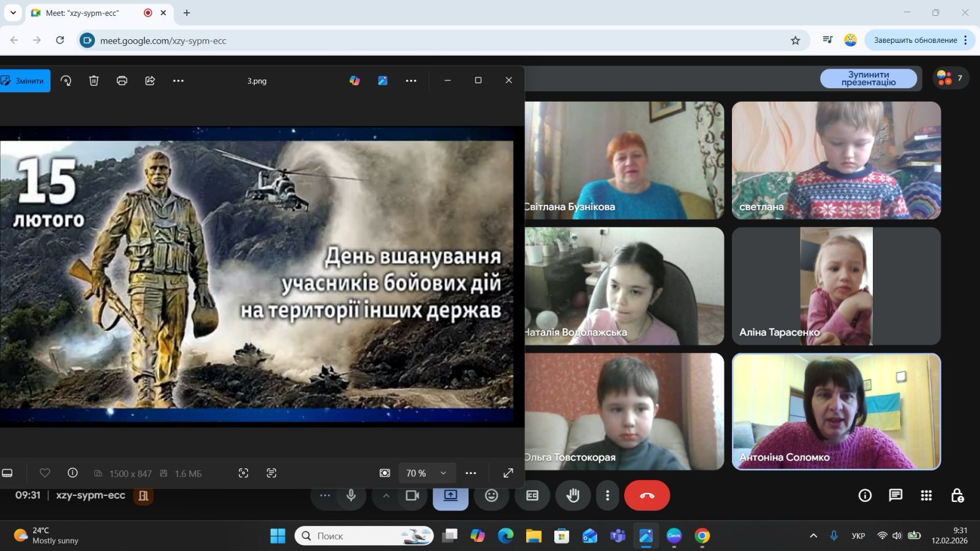
Task: Toggle closed captions in Meet
Action: click(x=532, y=495)
